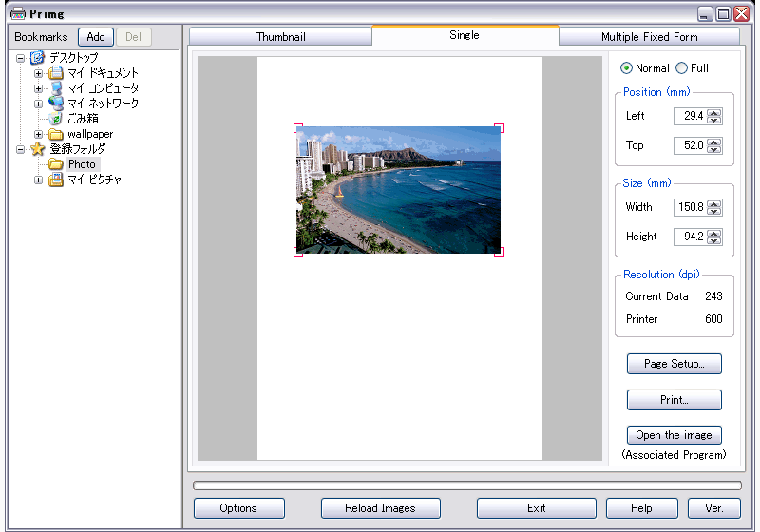Select the beach photo in preview

click(x=398, y=190)
